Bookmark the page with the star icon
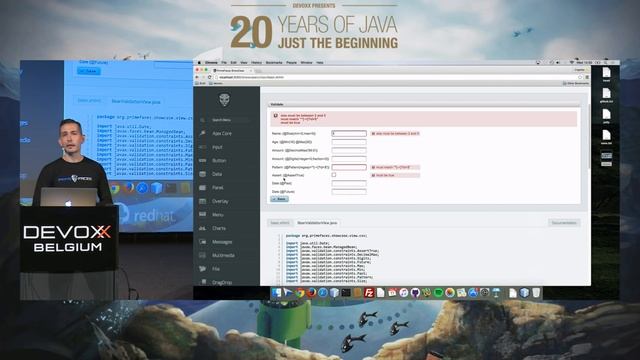 (580, 77)
